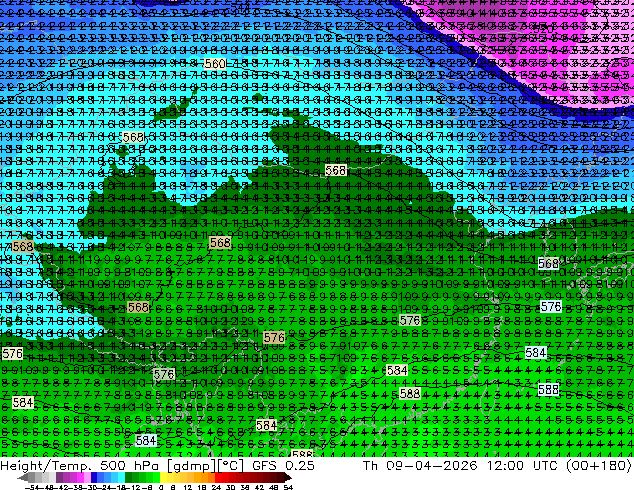Click the cyan legend swatch before -18

point(121,477)
